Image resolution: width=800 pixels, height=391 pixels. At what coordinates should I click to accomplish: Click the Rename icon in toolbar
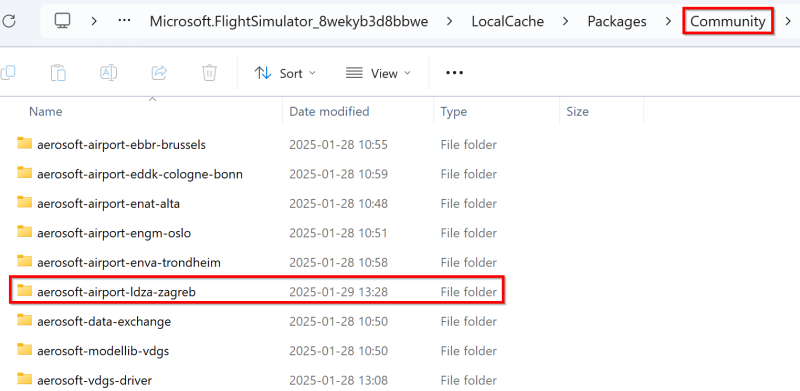[x=108, y=73]
